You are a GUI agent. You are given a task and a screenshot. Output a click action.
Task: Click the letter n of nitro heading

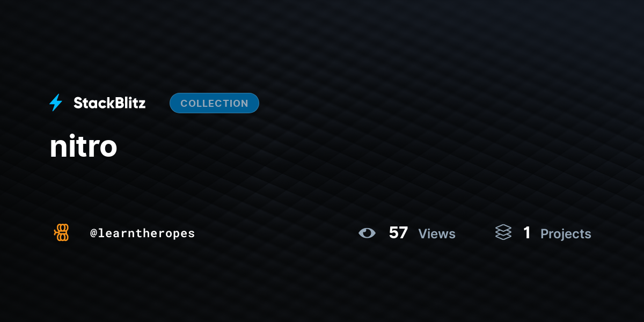[x=57, y=149]
